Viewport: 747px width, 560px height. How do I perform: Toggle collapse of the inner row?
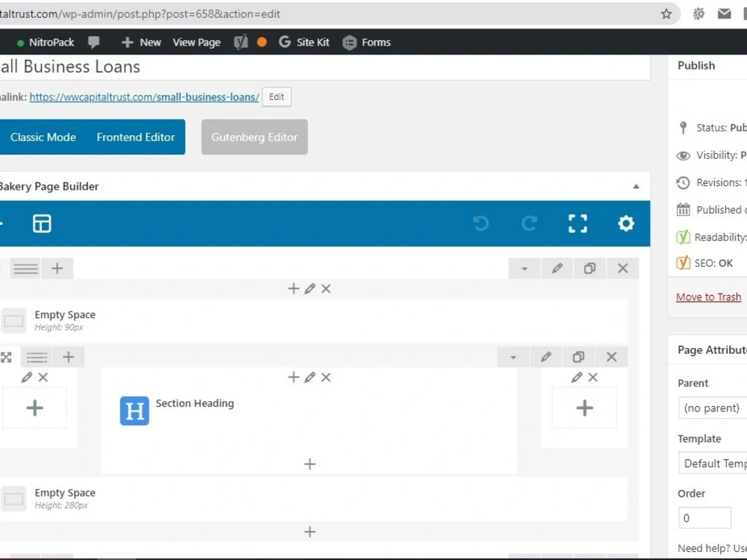(513, 357)
